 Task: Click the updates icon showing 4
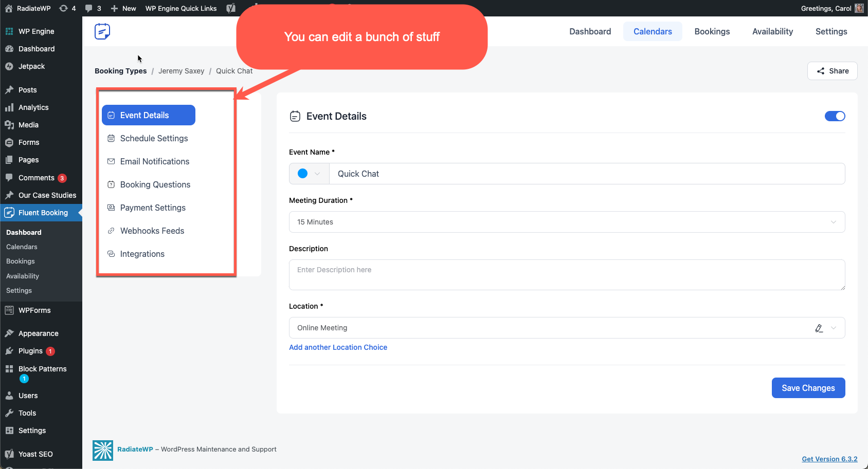click(67, 8)
